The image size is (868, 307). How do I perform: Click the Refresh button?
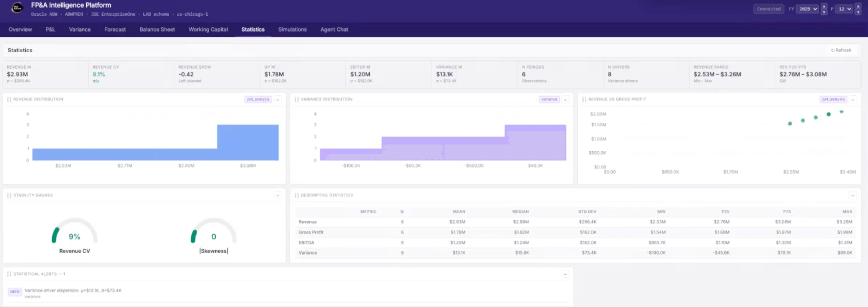[x=841, y=50]
